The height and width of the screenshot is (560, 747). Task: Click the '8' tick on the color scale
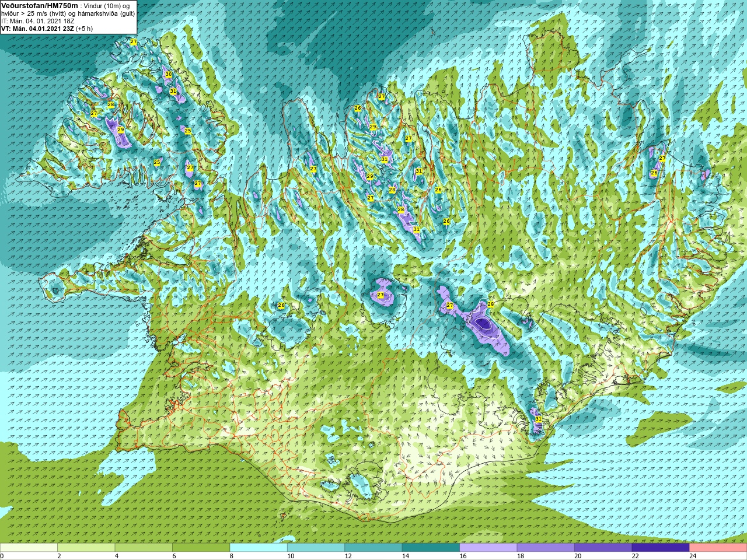231,556
